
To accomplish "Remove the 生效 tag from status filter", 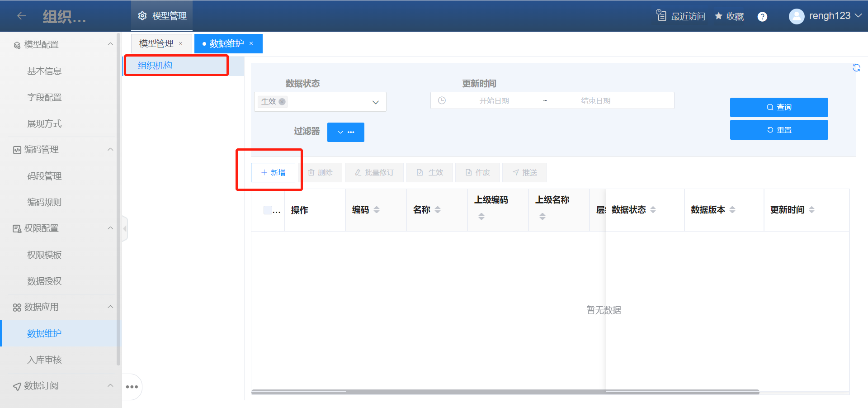I will [282, 102].
